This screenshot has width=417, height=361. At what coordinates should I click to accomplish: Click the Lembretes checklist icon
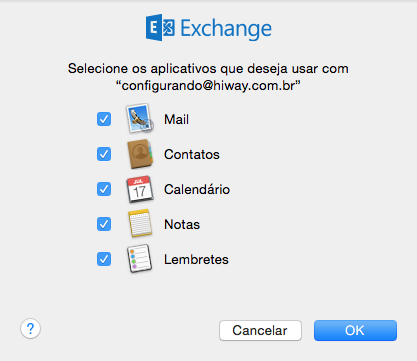coord(140,259)
